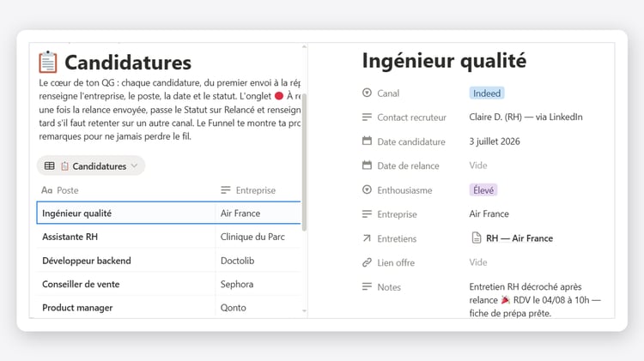The image size is (644, 361).
Task: Click the Canal select property icon
Action: [x=367, y=93]
